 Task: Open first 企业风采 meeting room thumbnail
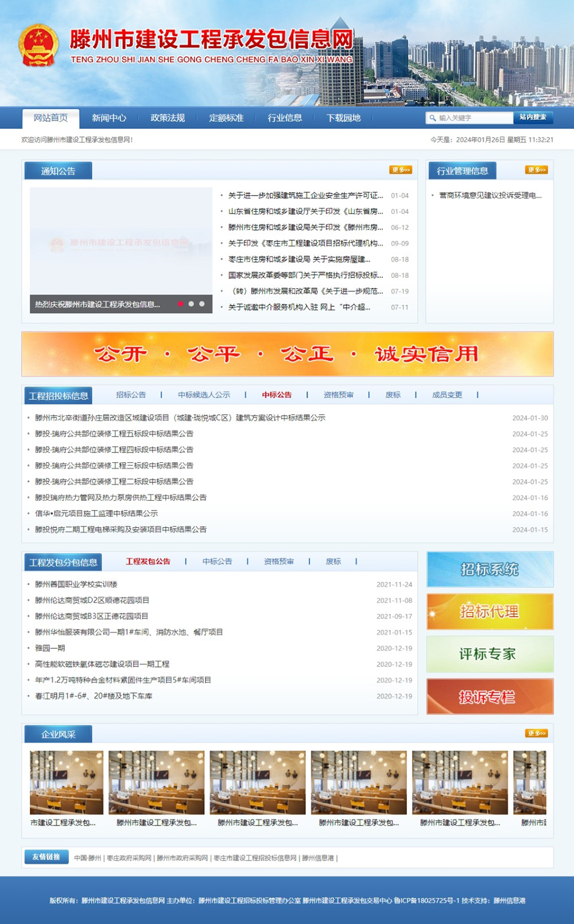pyautogui.click(x=67, y=782)
